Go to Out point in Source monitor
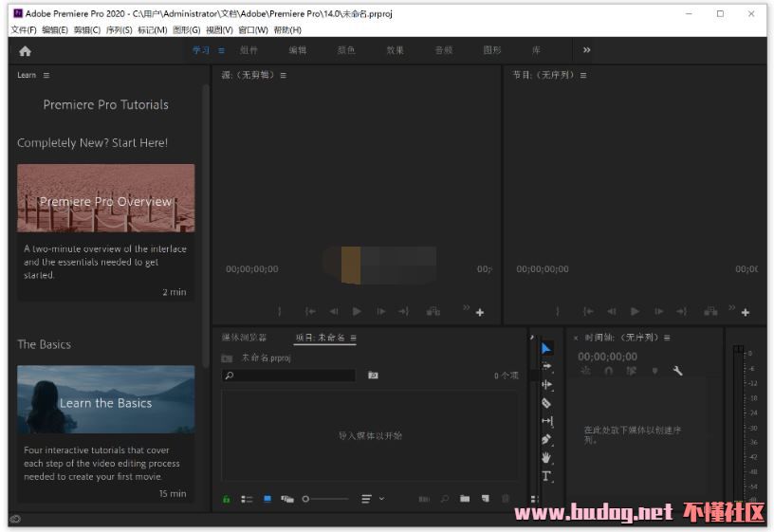 pyautogui.click(x=403, y=311)
